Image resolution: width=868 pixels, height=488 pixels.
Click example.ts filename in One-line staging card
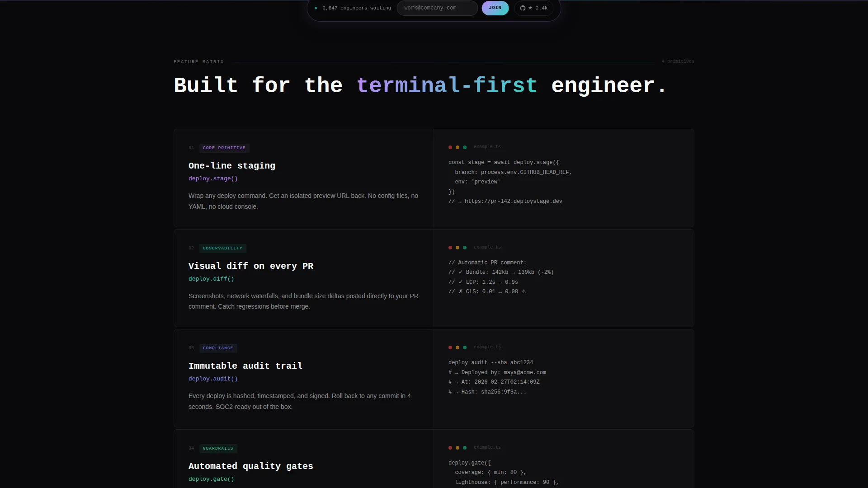[x=487, y=147]
